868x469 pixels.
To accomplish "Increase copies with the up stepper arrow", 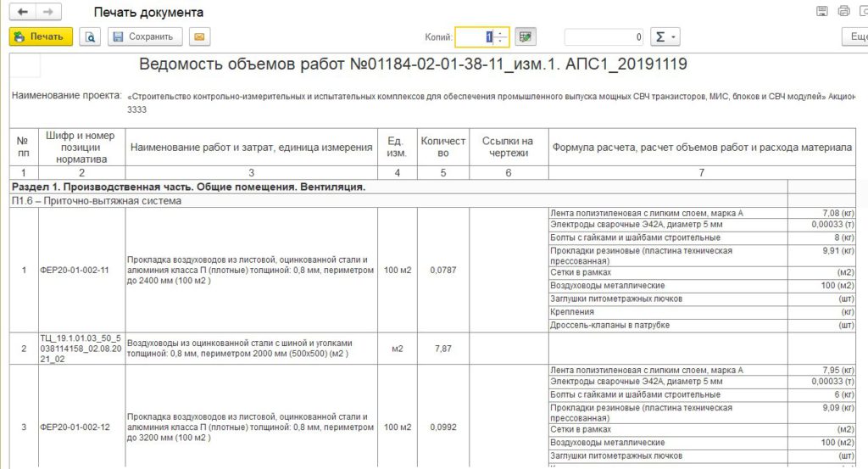I will 500,33.
